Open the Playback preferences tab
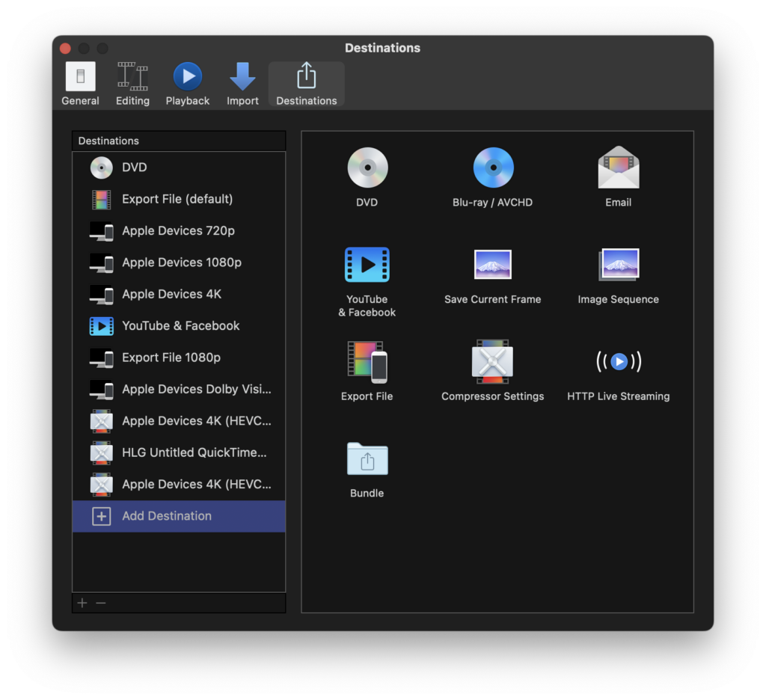The image size is (766, 700). tap(187, 84)
